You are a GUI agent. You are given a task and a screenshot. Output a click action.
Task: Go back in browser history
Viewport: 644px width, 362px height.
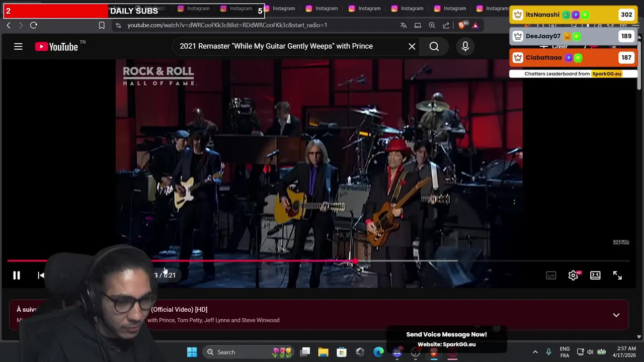click(x=9, y=25)
